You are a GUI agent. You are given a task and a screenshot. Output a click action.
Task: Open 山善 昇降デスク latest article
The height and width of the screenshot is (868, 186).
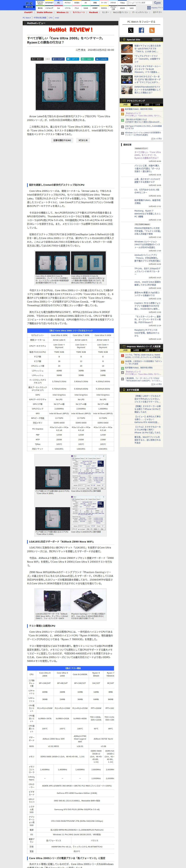pyautogui.click(x=147, y=181)
